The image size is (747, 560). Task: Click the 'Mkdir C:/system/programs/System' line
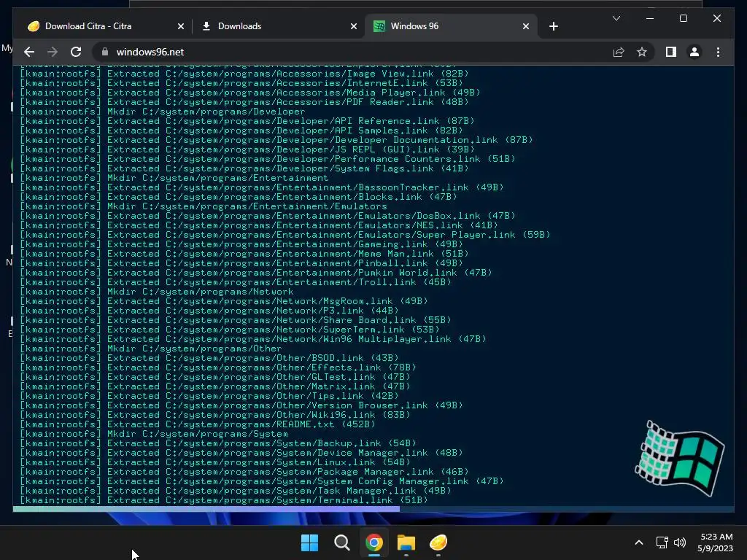pos(154,434)
